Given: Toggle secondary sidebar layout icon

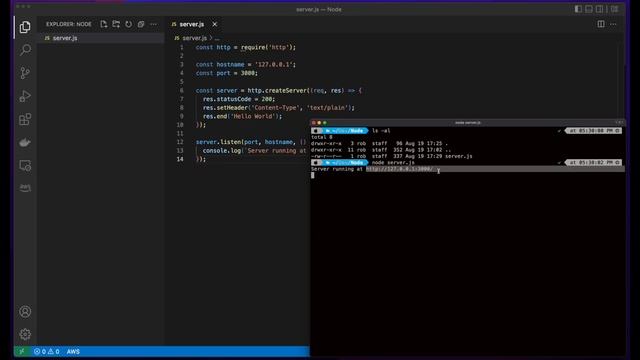Looking at the screenshot, I should 599,9.
